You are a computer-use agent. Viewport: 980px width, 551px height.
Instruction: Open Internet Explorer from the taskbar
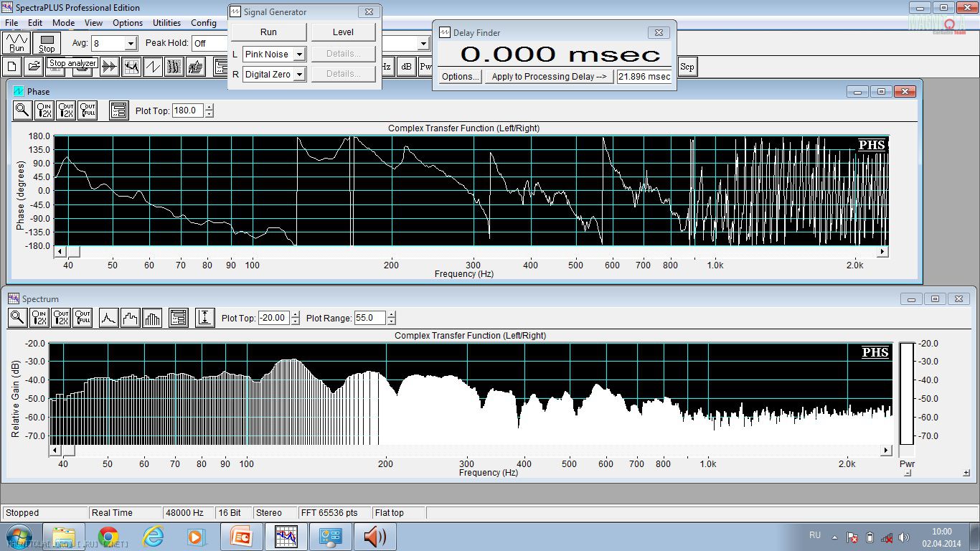coord(153,537)
